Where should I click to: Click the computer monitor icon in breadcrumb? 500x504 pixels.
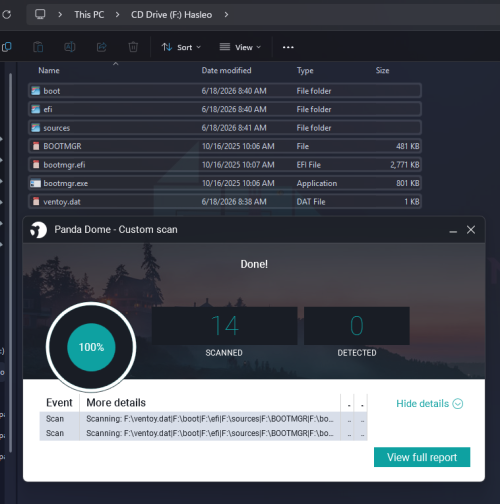pyautogui.click(x=40, y=14)
